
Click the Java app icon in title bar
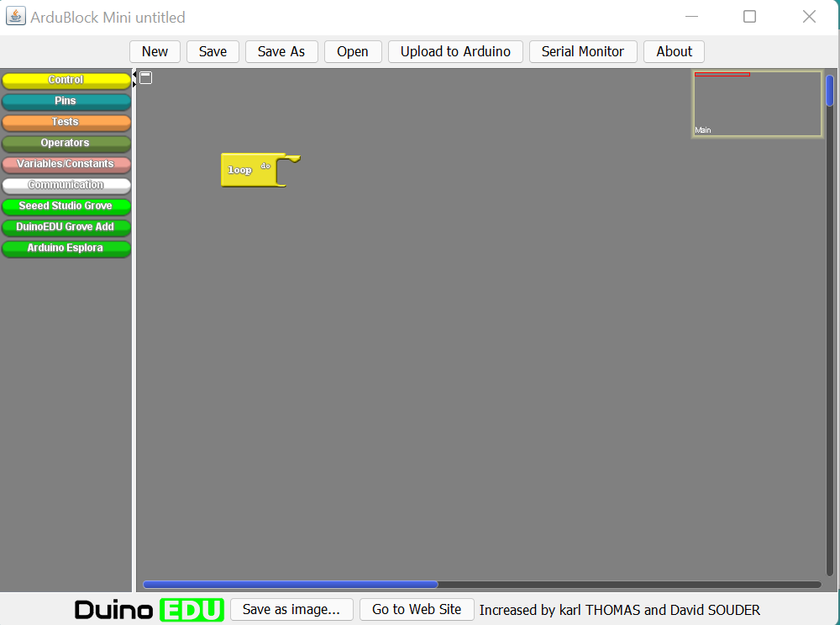click(x=15, y=17)
